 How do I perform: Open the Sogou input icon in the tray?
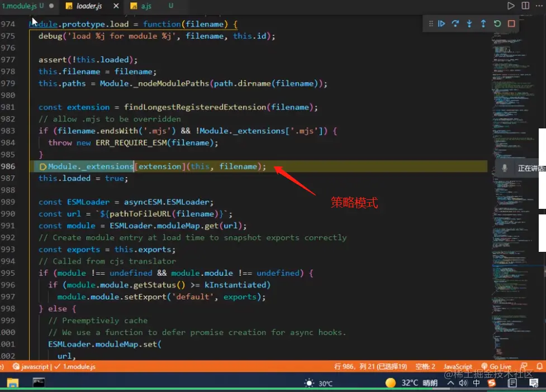click(x=492, y=383)
